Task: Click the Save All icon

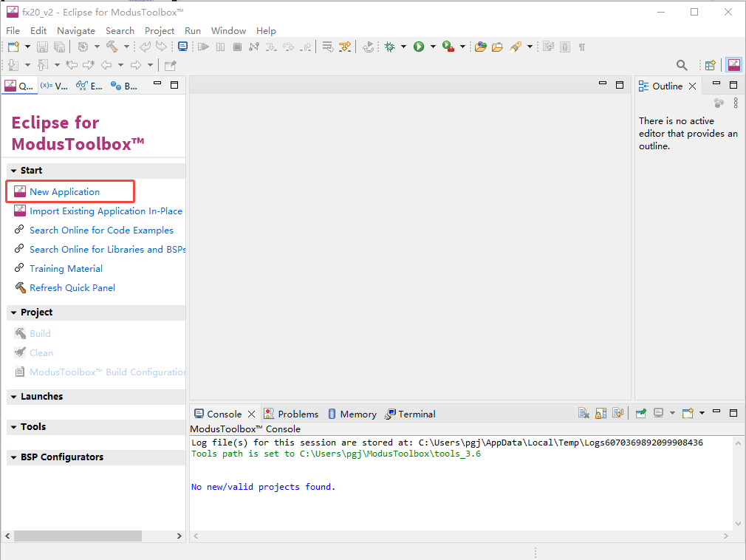Action: [60, 47]
